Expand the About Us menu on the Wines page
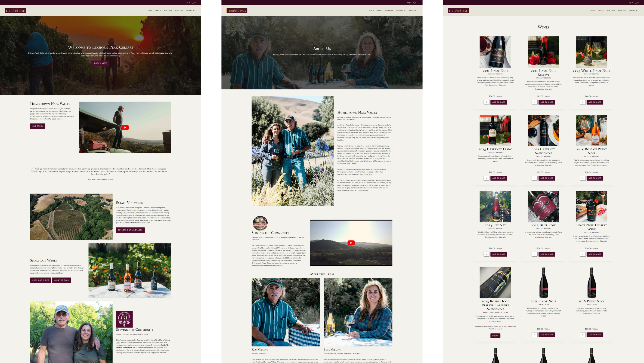 [x=622, y=10]
